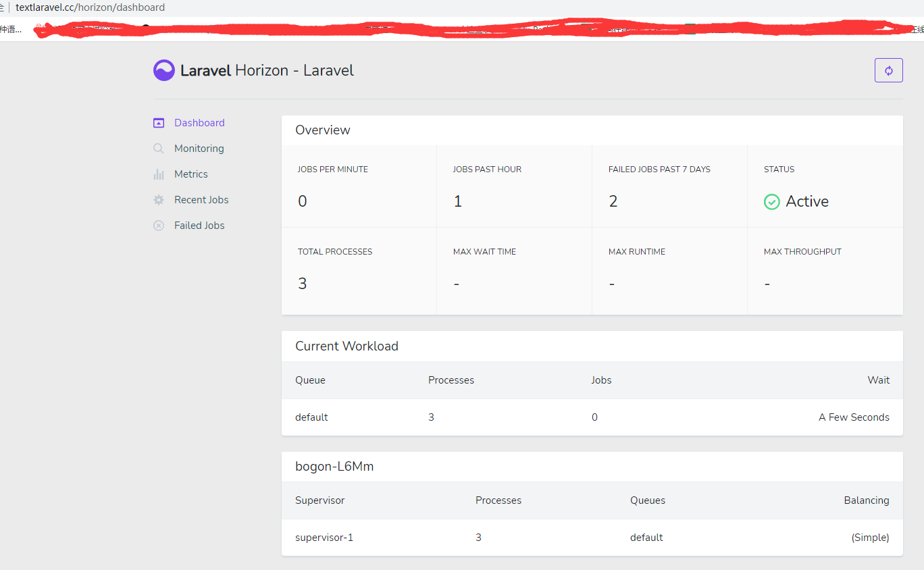
Task: Click the FAILED JOBS PAST 7 DAYS label
Action: click(x=659, y=170)
